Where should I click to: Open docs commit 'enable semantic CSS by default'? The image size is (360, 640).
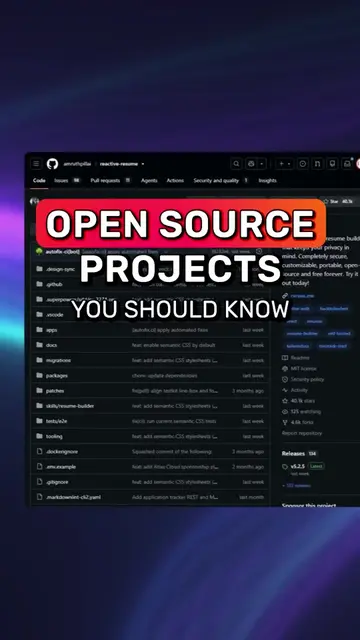pyautogui.click(x=173, y=345)
